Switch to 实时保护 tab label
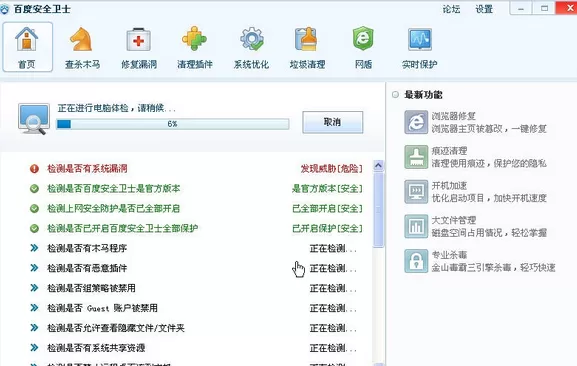The width and height of the screenshot is (577, 366). point(420,64)
